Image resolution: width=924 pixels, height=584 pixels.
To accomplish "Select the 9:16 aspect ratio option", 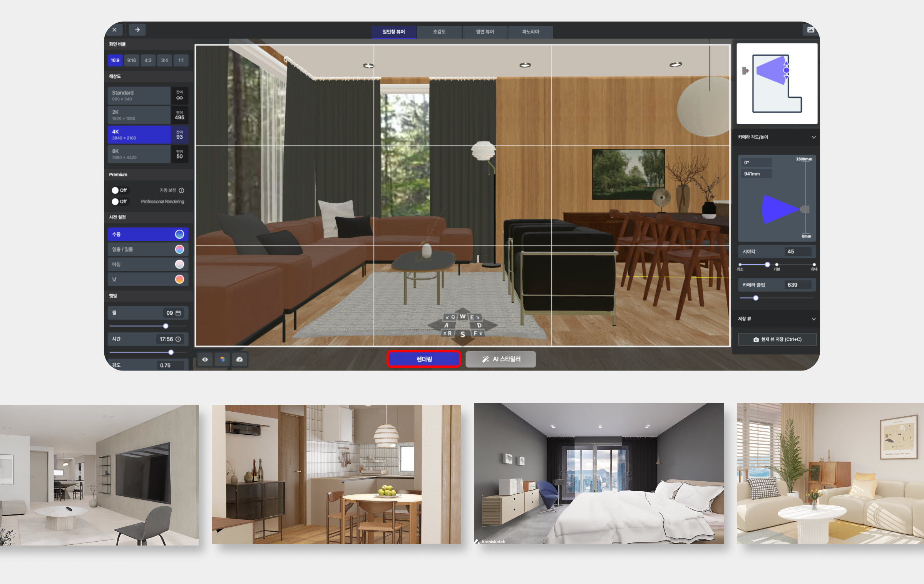I will pos(132,60).
